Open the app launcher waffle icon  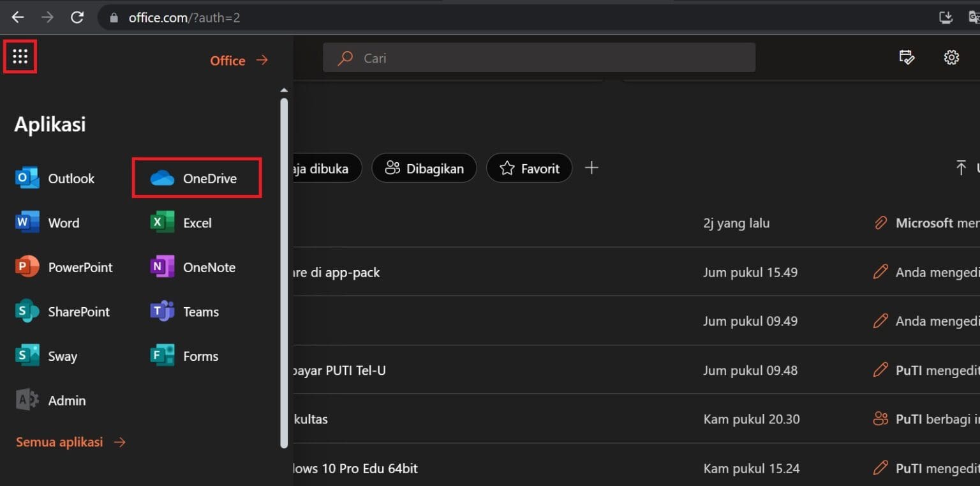[x=20, y=57]
